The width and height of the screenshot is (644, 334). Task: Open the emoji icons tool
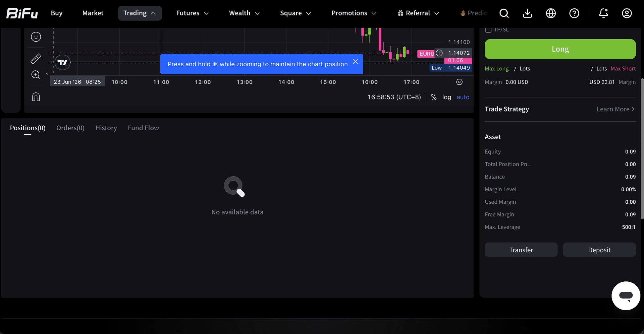coord(36,37)
